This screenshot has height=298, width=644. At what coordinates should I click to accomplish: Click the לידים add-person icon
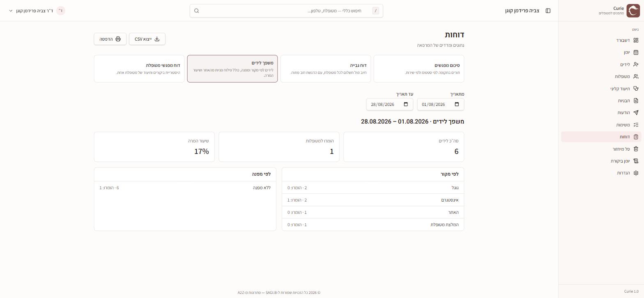pos(636,64)
